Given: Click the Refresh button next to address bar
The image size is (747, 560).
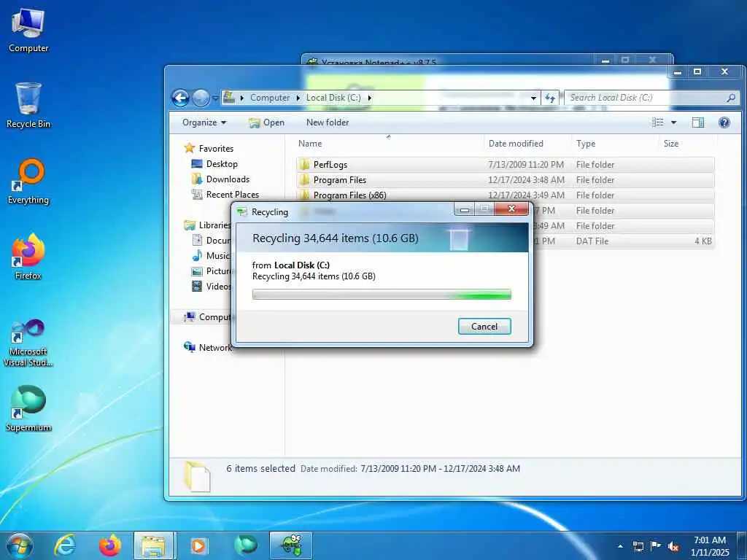Looking at the screenshot, I should point(550,98).
